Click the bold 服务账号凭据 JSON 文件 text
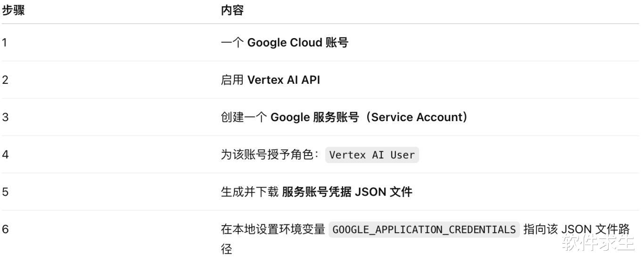Screen dimensions: 644x263 [347, 192]
